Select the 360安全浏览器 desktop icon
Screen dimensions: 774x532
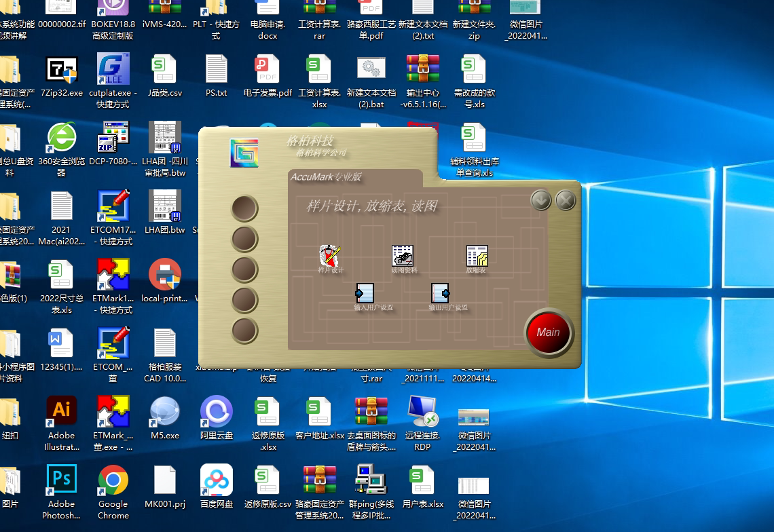61,138
